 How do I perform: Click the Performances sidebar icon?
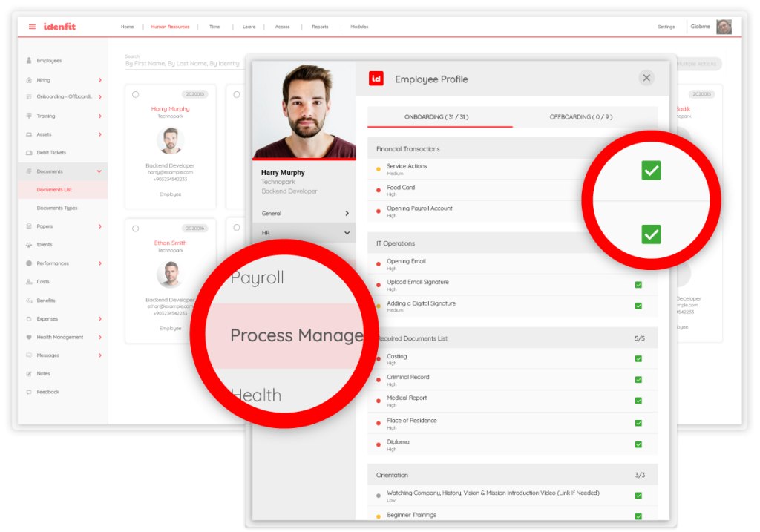[29, 263]
